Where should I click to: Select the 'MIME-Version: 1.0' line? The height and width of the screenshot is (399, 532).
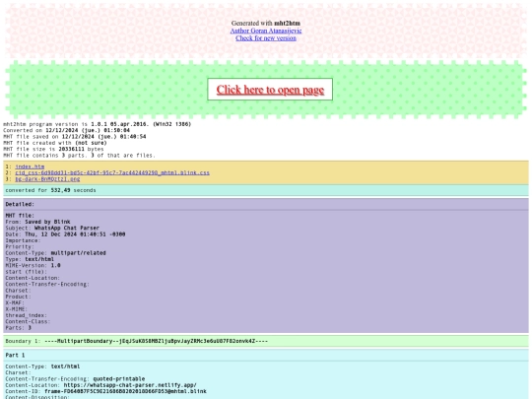pyautogui.click(x=33, y=265)
